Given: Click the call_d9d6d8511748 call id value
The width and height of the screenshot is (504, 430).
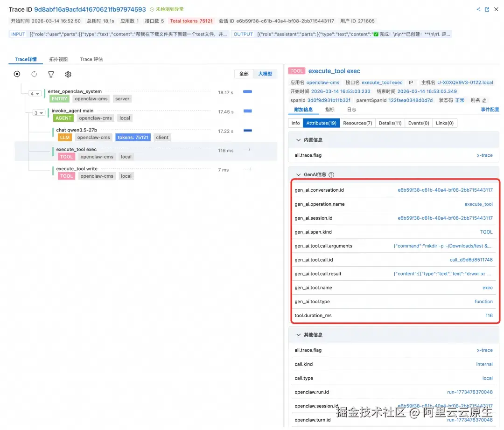Looking at the screenshot, I should click(x=471, y=260).
